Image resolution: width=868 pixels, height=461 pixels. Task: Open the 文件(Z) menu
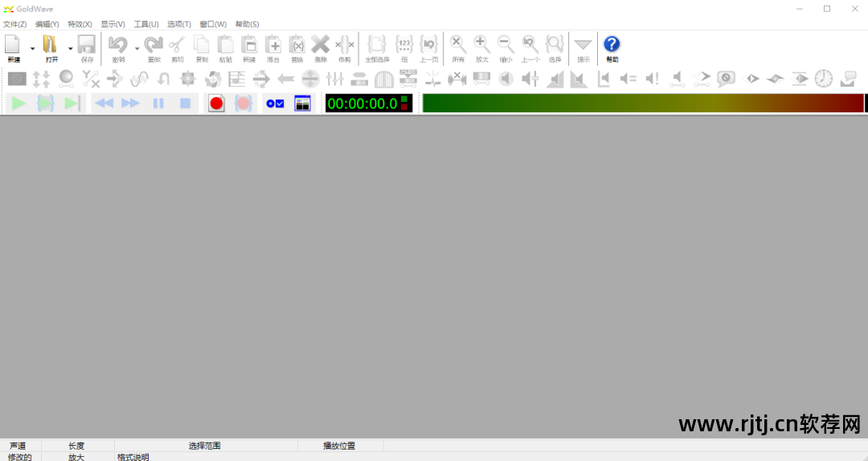pyautogui.click(x=15, y=24)
